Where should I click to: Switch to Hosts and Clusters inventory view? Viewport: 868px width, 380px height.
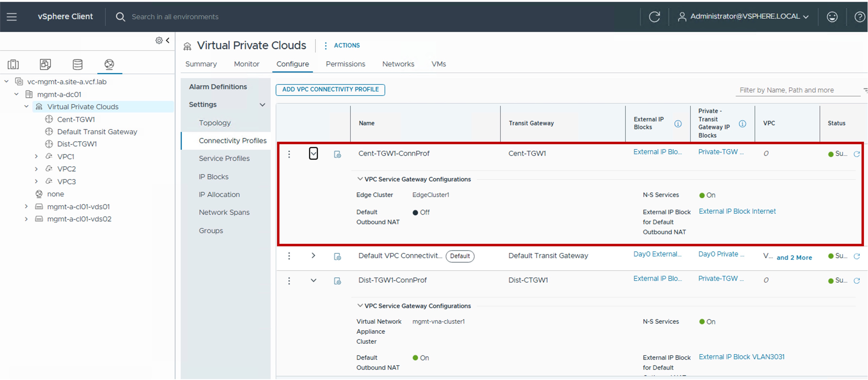(x=13, y=64)
